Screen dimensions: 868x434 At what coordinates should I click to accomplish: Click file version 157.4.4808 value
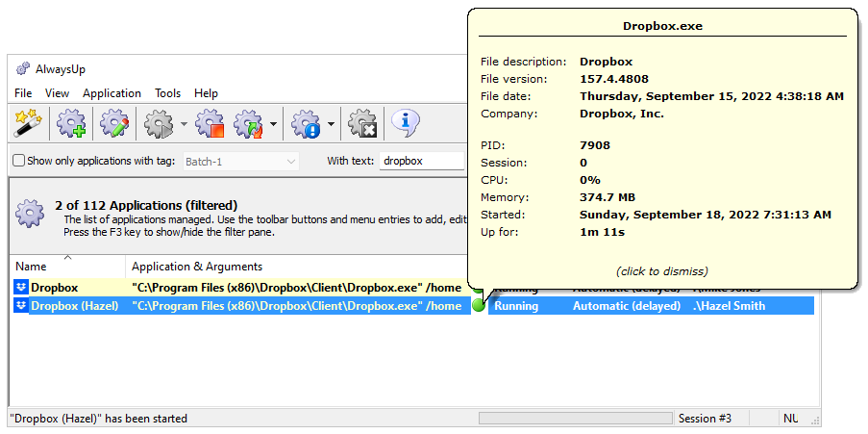tap(614, 79)
